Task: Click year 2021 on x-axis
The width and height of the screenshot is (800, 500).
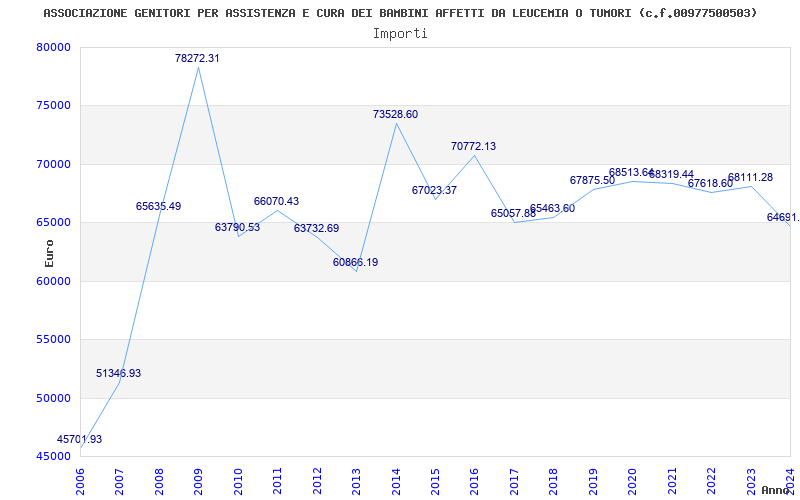Action: pyautogui.click(x=672, y=481)
